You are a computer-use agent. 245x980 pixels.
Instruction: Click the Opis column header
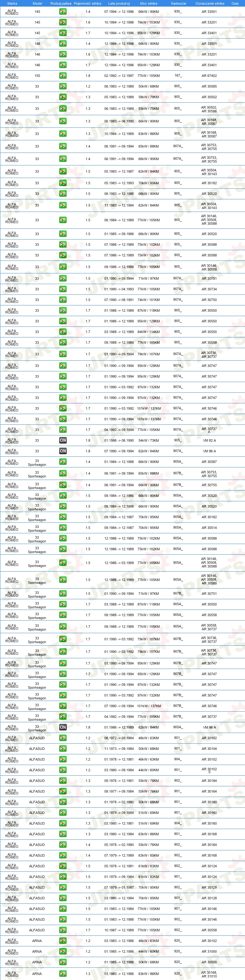coord(235,3)
